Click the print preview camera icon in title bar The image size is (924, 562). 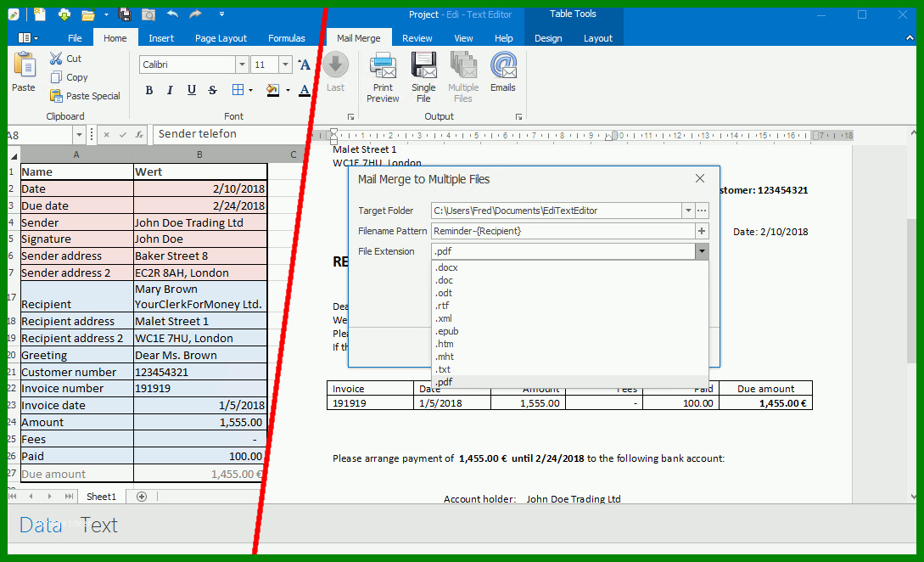[148, 14]
